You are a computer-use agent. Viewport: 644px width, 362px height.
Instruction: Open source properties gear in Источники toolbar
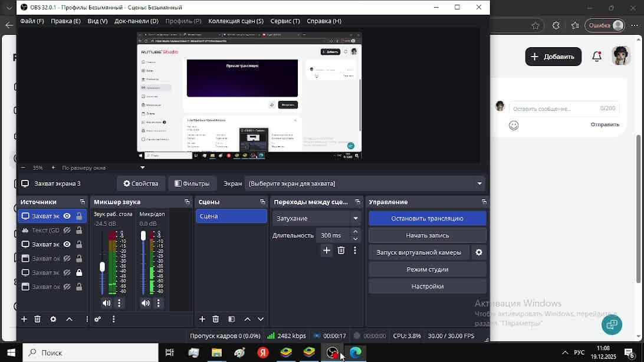(53, 319)
